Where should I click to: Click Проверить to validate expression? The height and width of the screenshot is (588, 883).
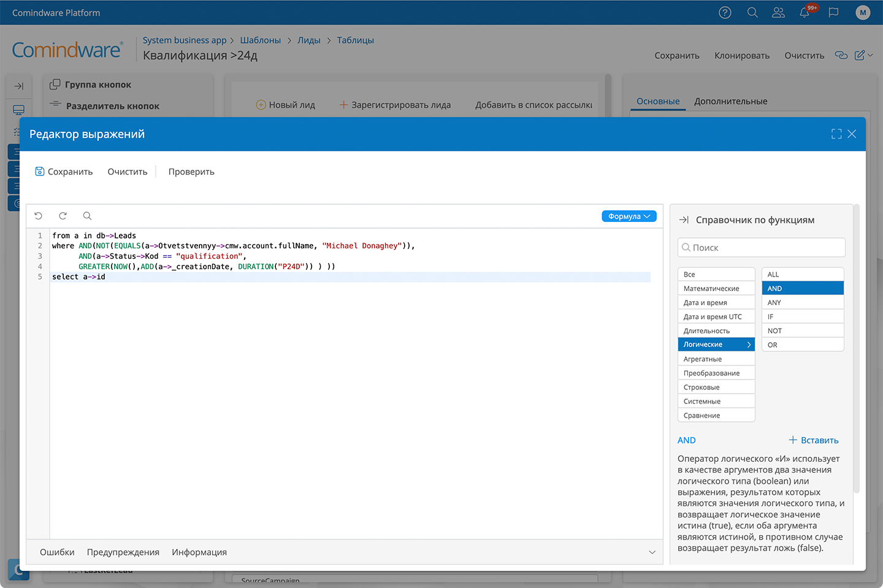point(191,172)
